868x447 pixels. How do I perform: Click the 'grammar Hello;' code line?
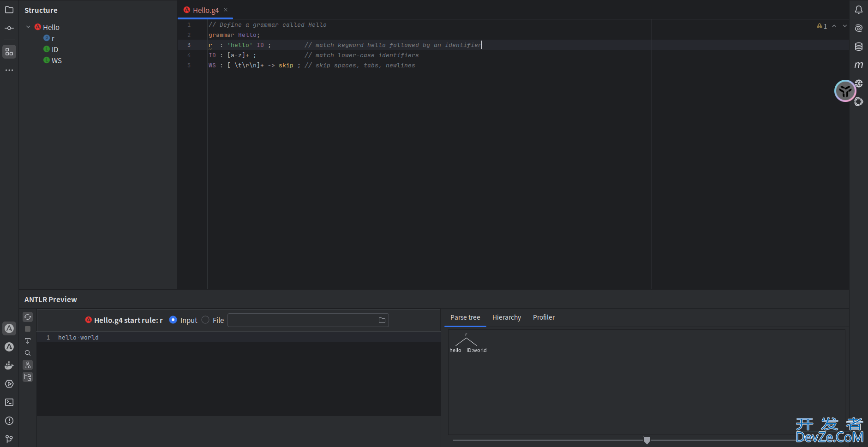[234, 35]
